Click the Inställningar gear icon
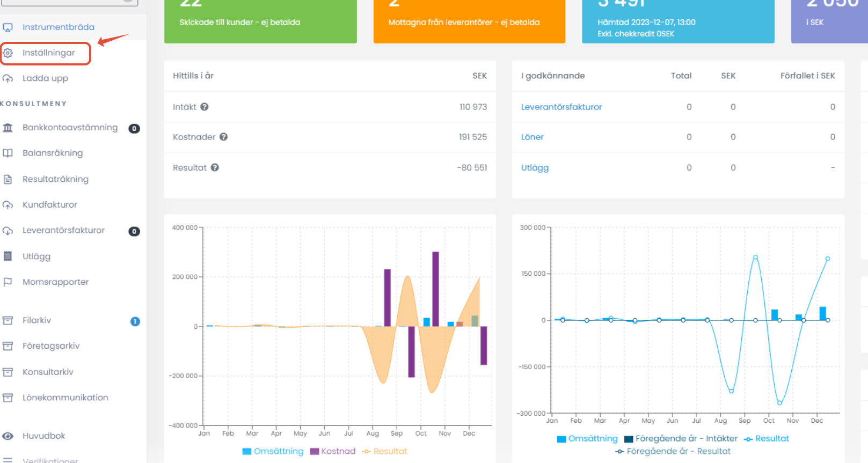This screenshot has width=868, height=463. [x=8, y=53]
